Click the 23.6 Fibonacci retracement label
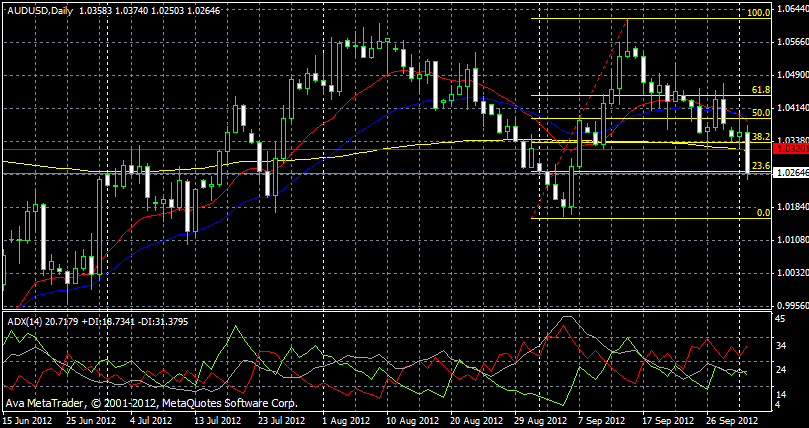The width and height of the screenshot is (809, 428). click(760, 166)
